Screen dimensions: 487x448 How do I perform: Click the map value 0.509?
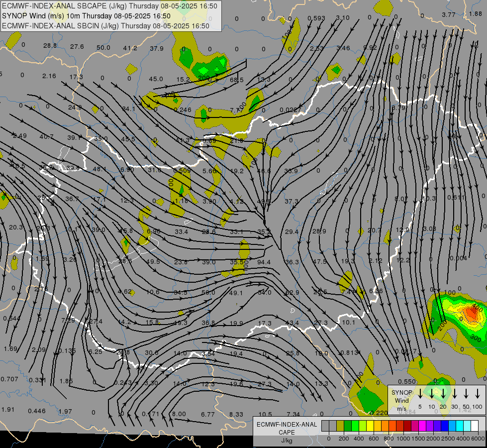(x=182, y=170)
